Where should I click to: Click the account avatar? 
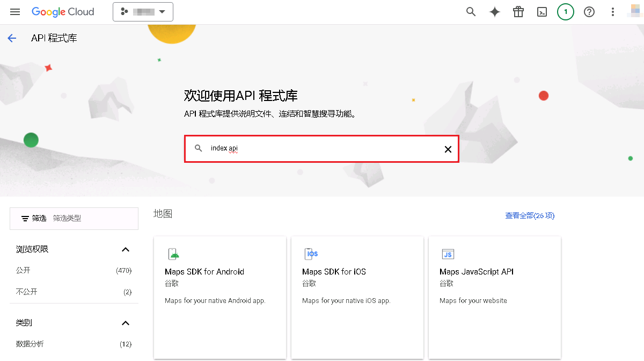click(635, 12)
